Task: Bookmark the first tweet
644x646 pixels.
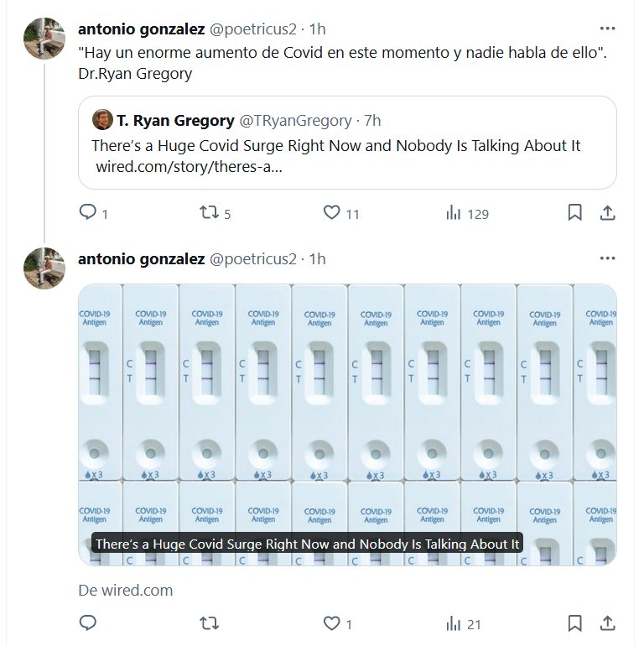Action: (574, 213)
